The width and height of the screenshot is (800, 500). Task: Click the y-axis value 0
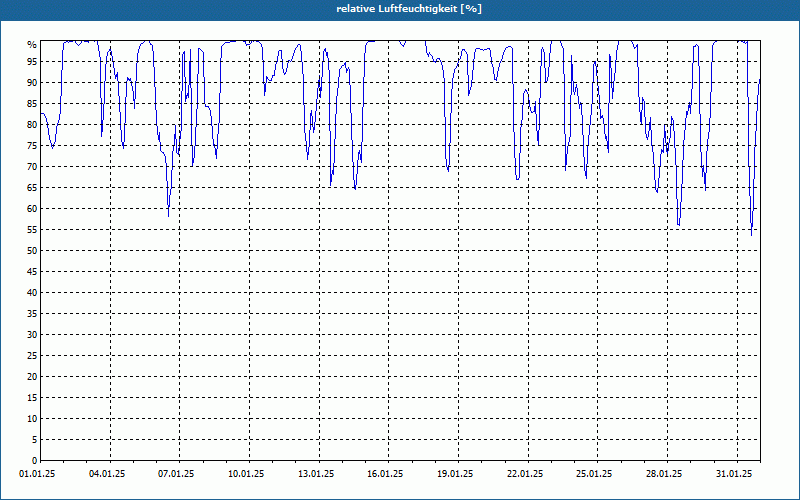35,461
